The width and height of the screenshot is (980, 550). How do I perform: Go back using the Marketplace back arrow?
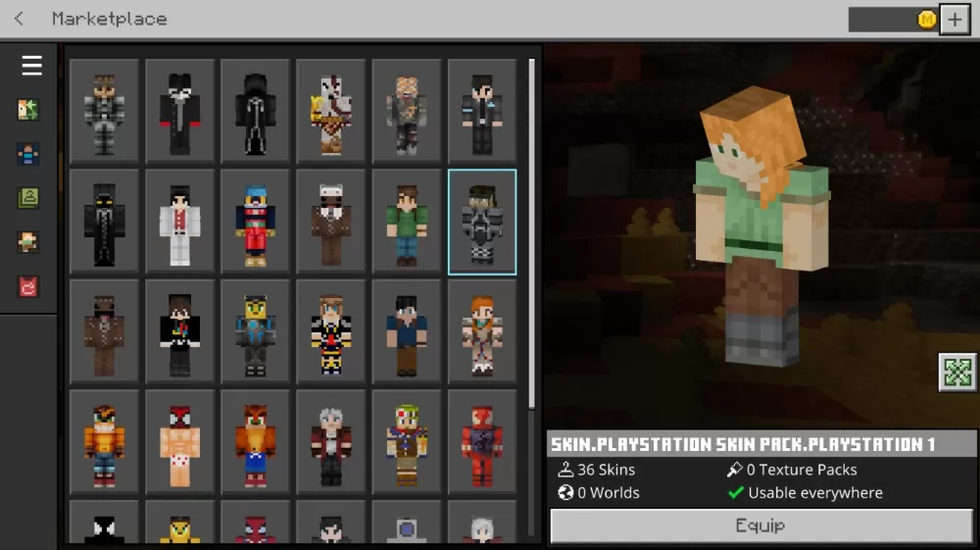pyautogui.click(x=19, y=19)
